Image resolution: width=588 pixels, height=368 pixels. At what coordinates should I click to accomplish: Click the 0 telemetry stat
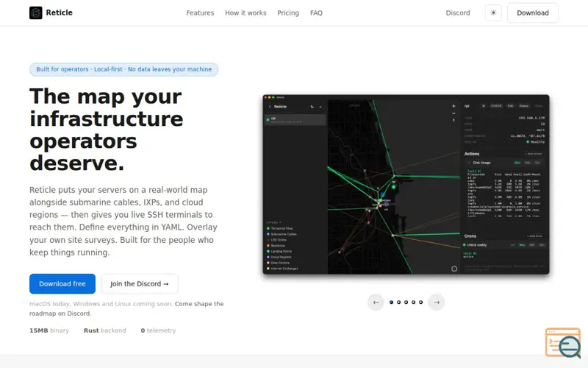(158, 330)
